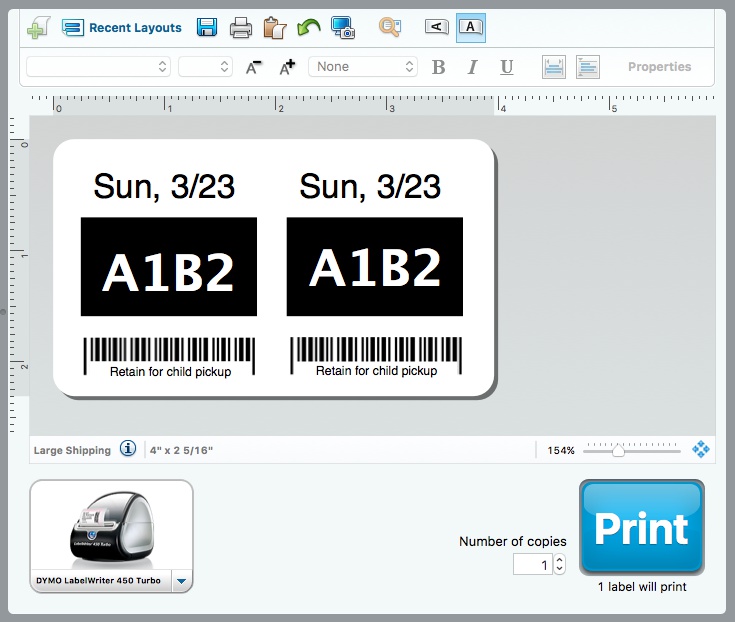The image size is (735, 622).
Task: Click the Paste clipboard icon
Action: [x=275, y=28]
